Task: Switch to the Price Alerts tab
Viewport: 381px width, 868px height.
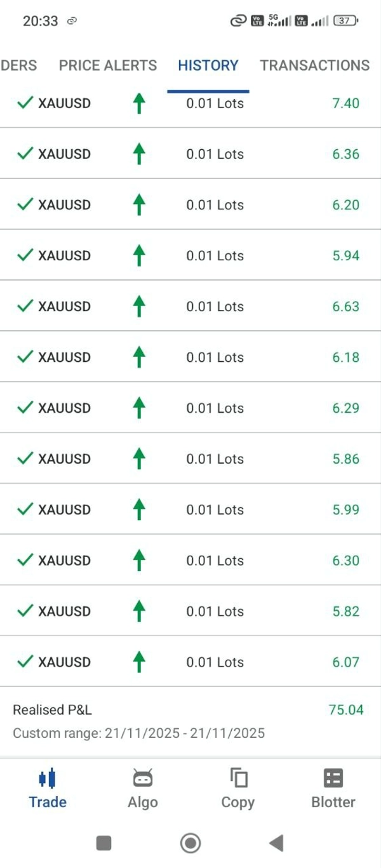Action: coord(108,65)
